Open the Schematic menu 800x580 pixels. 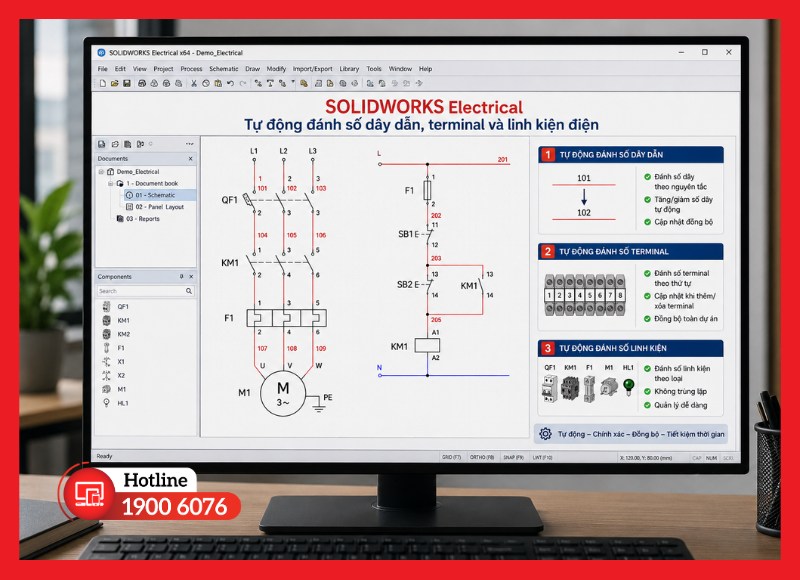click(223, 69)
